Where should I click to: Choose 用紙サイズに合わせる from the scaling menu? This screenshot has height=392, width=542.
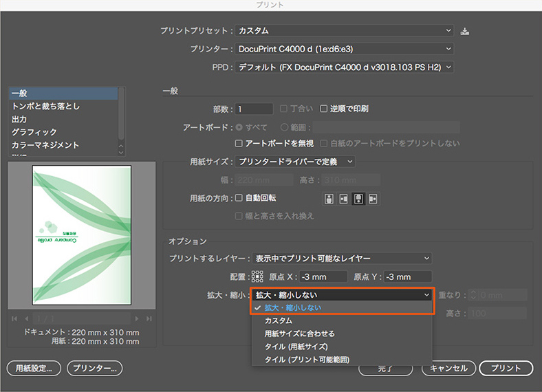coord(300,334)
